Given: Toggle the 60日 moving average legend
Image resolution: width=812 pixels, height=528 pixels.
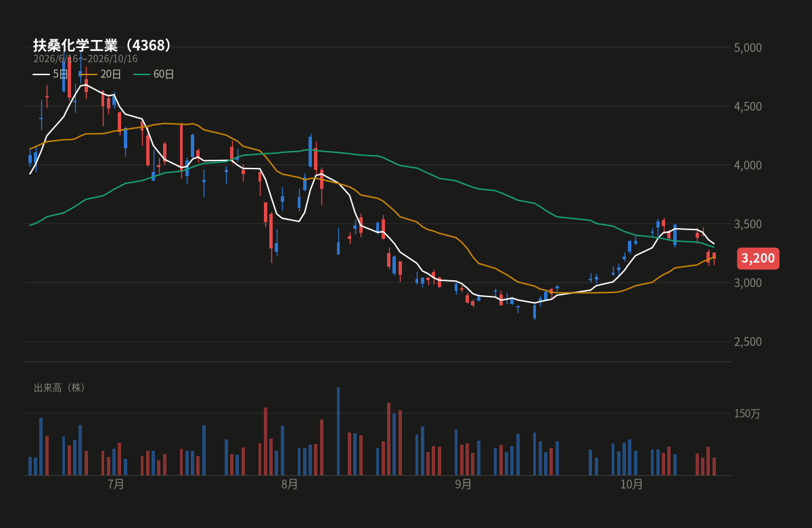Looking at the screenshot, I should coord(154,74).
